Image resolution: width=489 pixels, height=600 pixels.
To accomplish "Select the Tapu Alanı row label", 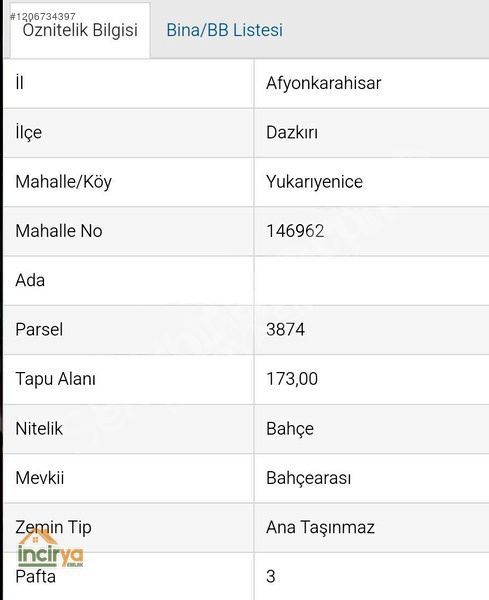I will [55, 379].
